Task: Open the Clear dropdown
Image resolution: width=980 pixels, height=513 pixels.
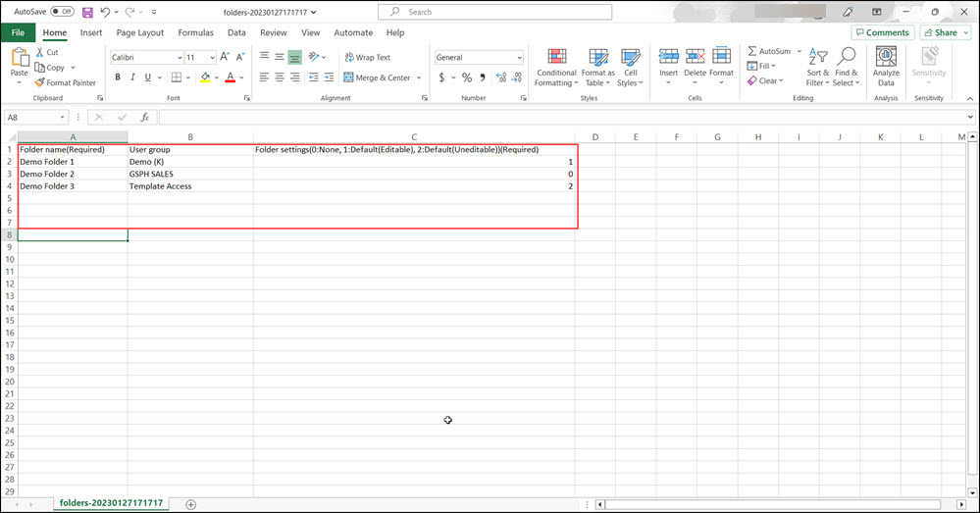Action: (x=765, y=80)
